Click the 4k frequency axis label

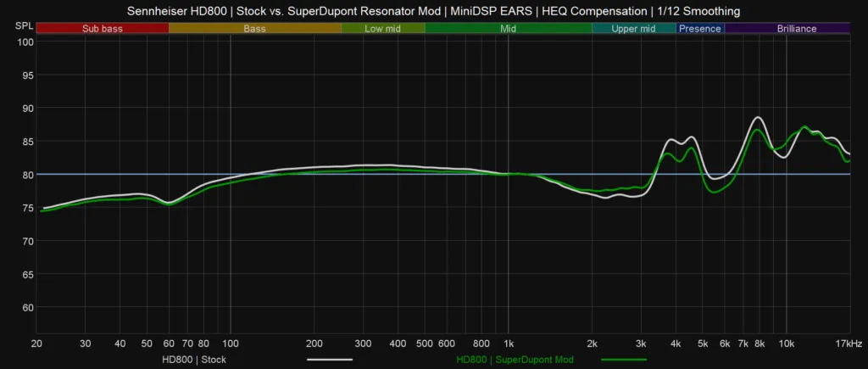point(676,344)
